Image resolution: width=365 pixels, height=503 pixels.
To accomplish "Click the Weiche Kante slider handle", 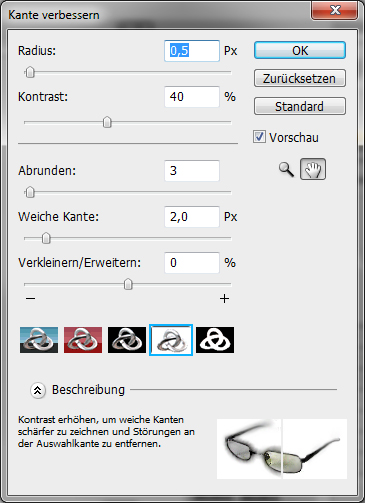I will tap(46, 238).
